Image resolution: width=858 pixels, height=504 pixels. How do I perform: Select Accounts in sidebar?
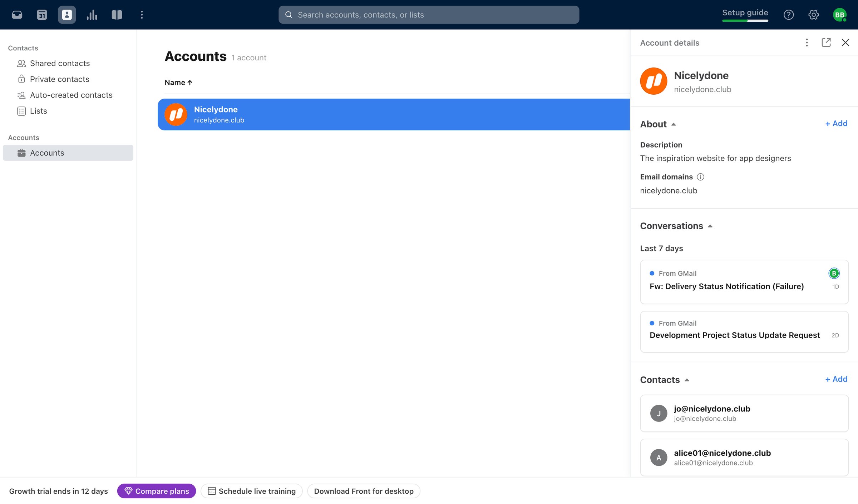(x=68, y=153)
